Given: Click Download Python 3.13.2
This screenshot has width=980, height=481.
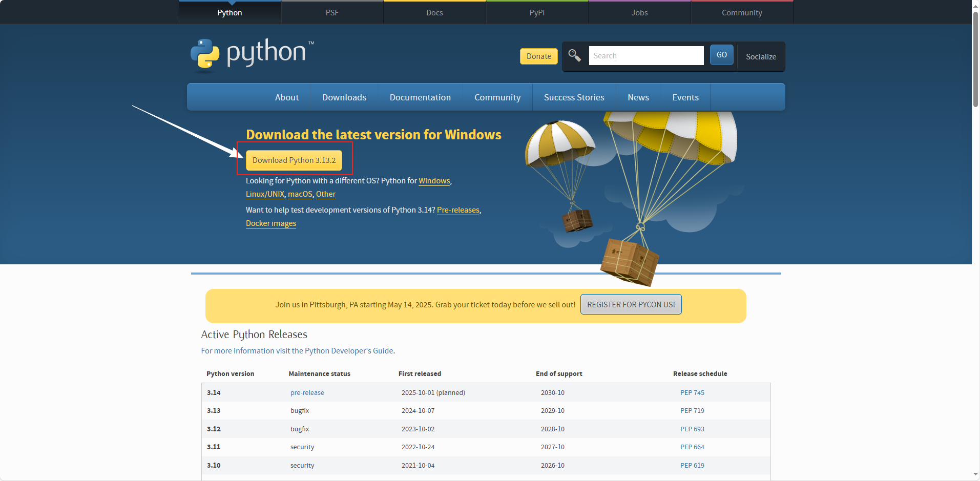Looking at the screenshot, I should click(x=294, y=160).
